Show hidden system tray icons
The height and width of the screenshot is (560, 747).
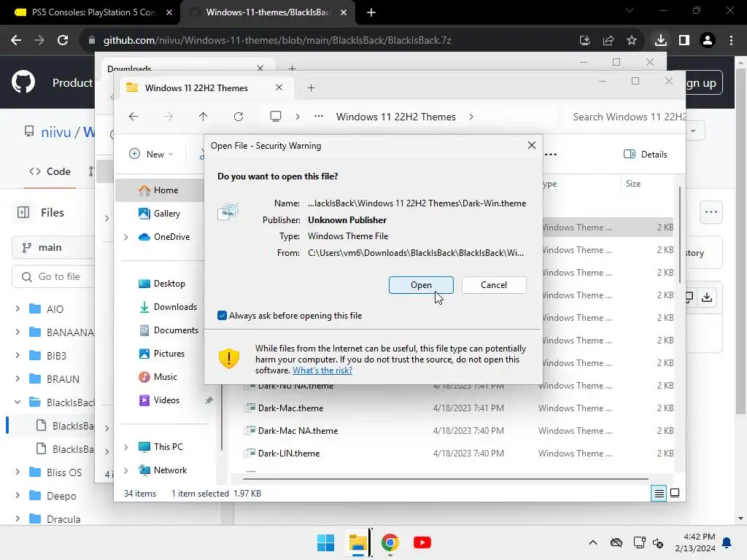[592, 542]
